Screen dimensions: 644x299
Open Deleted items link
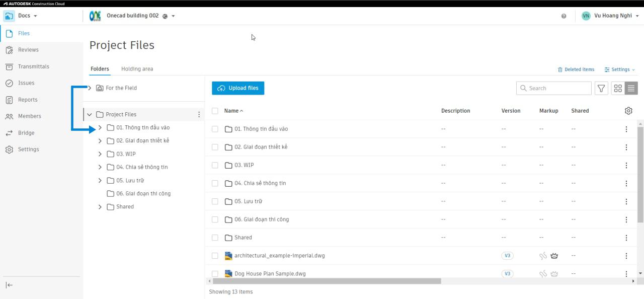click(576, 69)
